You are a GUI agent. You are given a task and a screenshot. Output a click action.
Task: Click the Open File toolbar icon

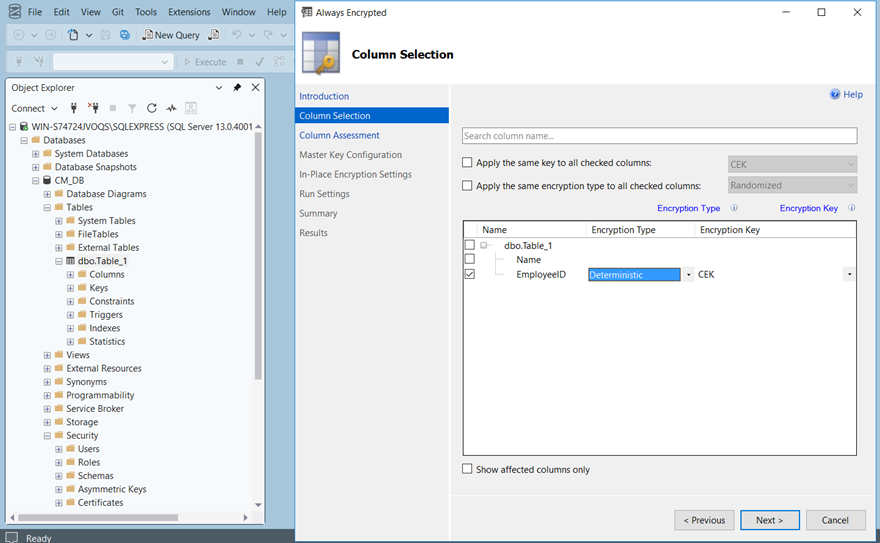pyautogui.click(x=73, y=35)
